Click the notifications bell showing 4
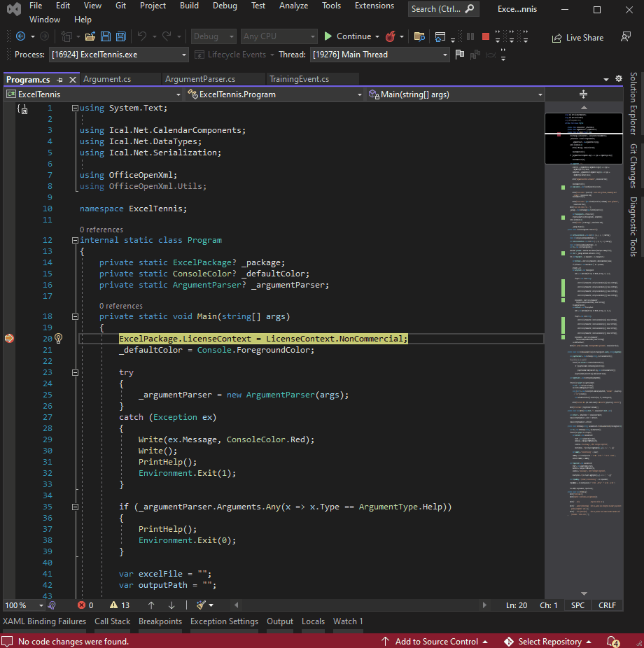Screen dimensions: 644x648 [613, 642]
